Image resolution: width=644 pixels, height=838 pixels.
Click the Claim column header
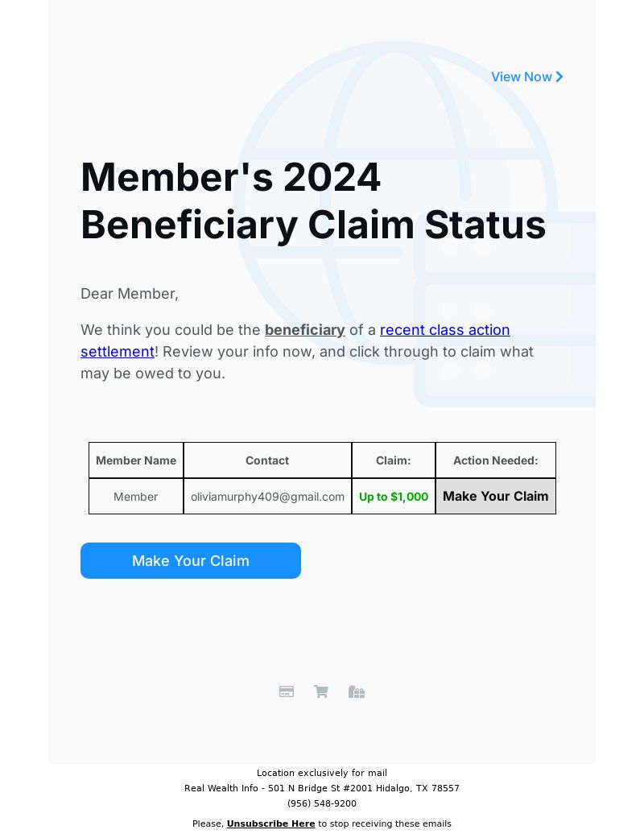tap(394, 460)
